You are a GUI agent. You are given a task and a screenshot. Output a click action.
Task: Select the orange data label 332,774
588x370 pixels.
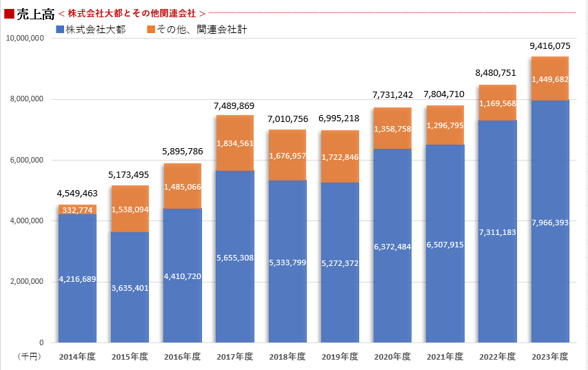tap(78, 210)
